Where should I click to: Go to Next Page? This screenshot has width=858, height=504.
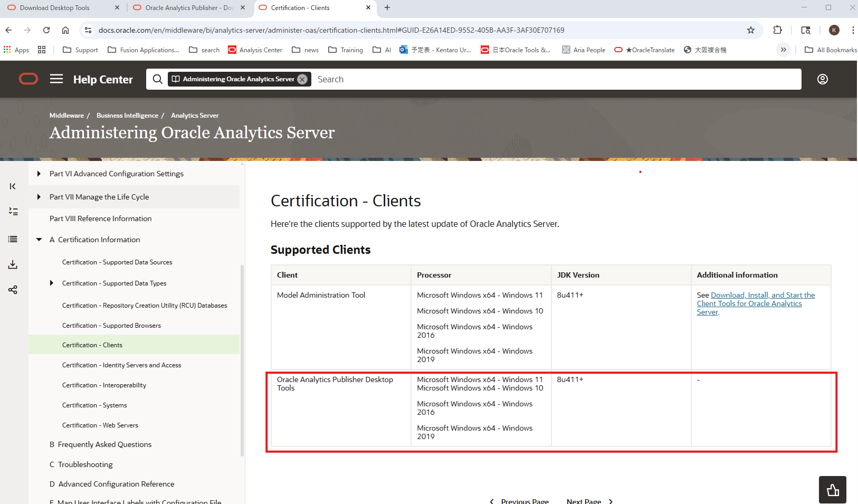[x=589, y=501]
